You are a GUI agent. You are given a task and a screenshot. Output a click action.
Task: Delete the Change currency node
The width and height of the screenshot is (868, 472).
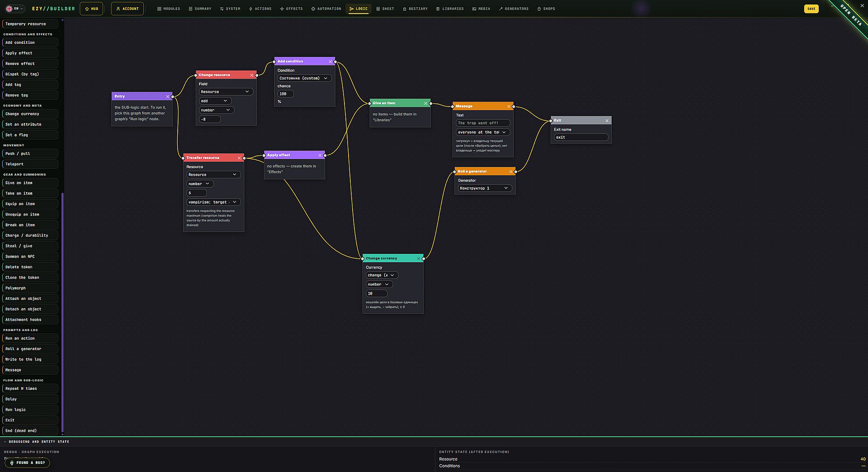pyautogui.click(x=419, y=259)
